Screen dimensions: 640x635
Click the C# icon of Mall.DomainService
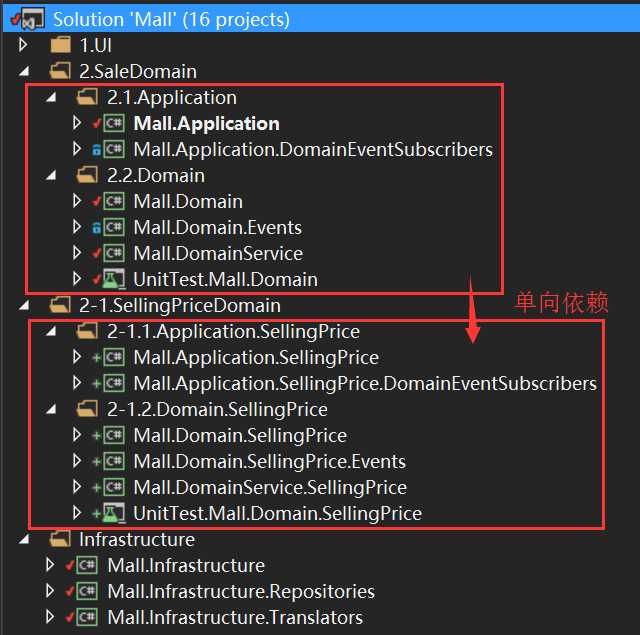pyautogui.click(x=114, y=253)
